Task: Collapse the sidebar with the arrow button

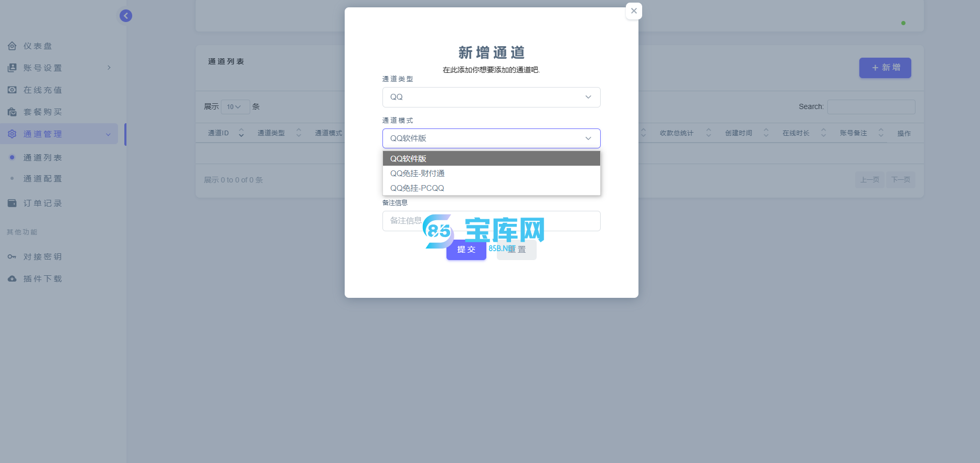Action: click(126, 16)
